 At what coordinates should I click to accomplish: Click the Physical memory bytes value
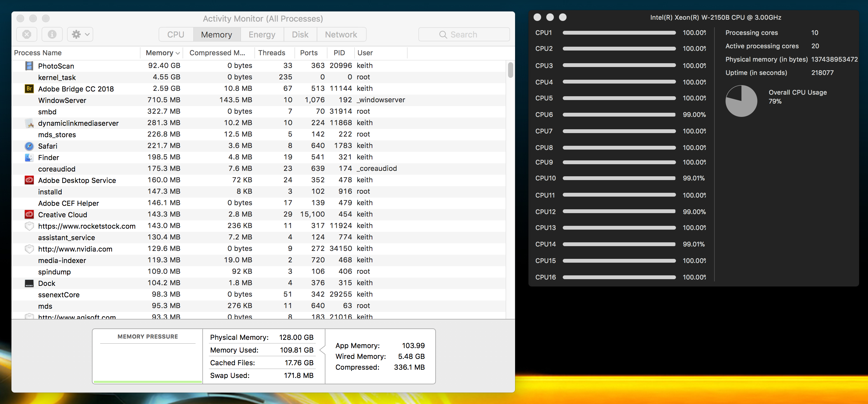pyautogui.click(x=834, y=60)
